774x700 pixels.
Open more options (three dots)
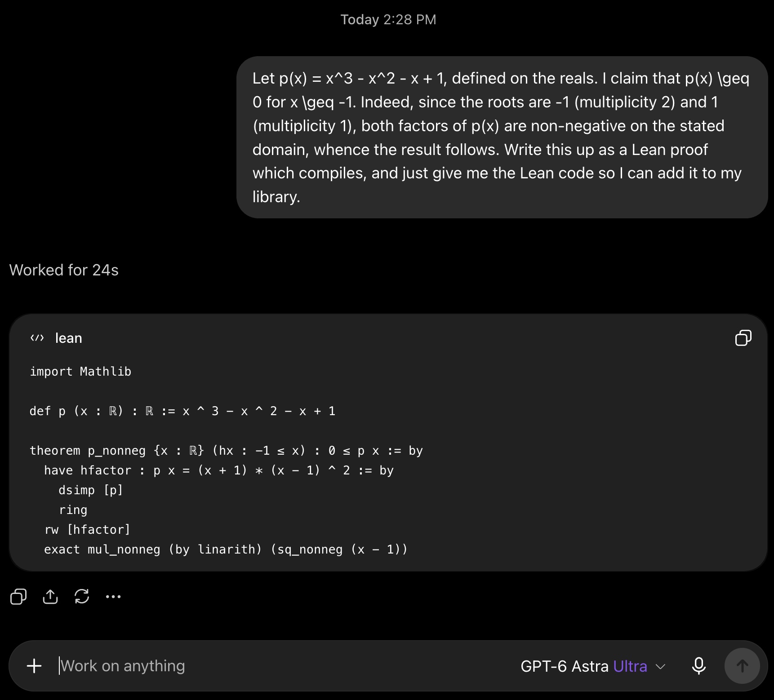pos(113,597)
